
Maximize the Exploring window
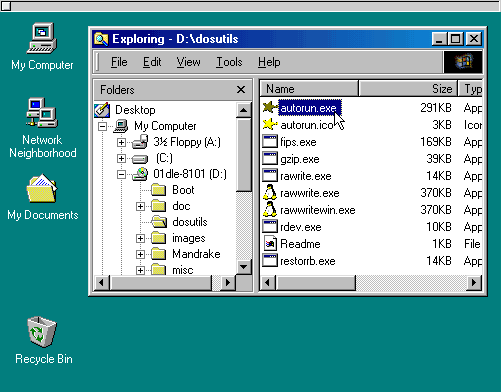click(456, 39)
